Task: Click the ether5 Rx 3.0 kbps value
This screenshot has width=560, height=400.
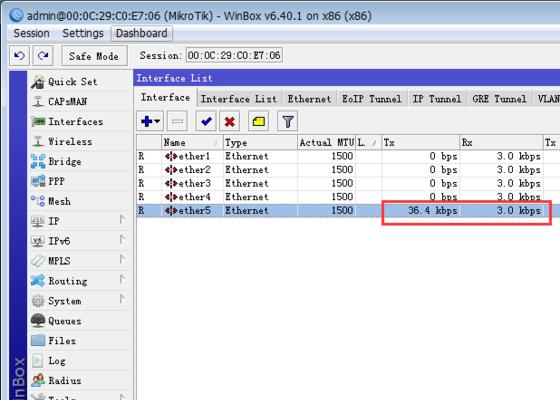Action: coord(519,210)
